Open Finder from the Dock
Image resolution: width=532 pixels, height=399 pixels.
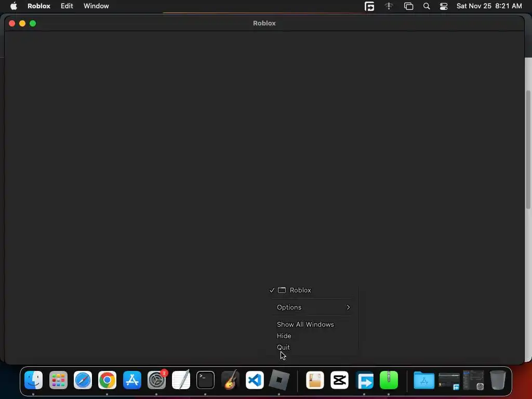34,380
